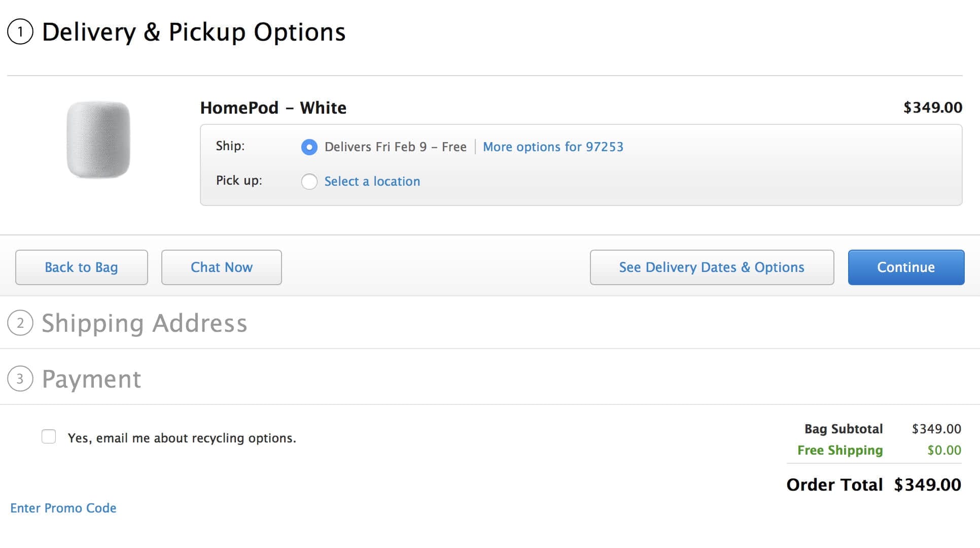The height and width of the screenshot is (548, 980).
Task: Click the Enter Promo Code link
Action: (63, 508)
